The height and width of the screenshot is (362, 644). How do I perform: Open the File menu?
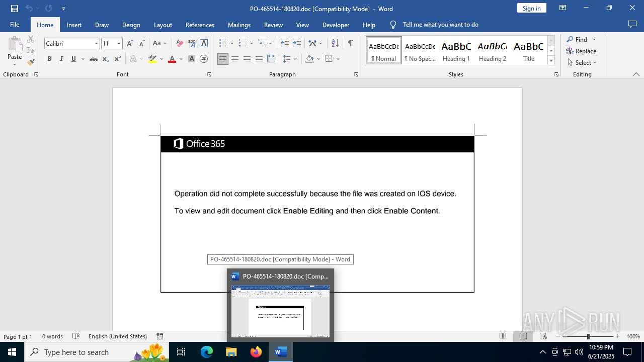pyautogui.click(x=15, y=25)
